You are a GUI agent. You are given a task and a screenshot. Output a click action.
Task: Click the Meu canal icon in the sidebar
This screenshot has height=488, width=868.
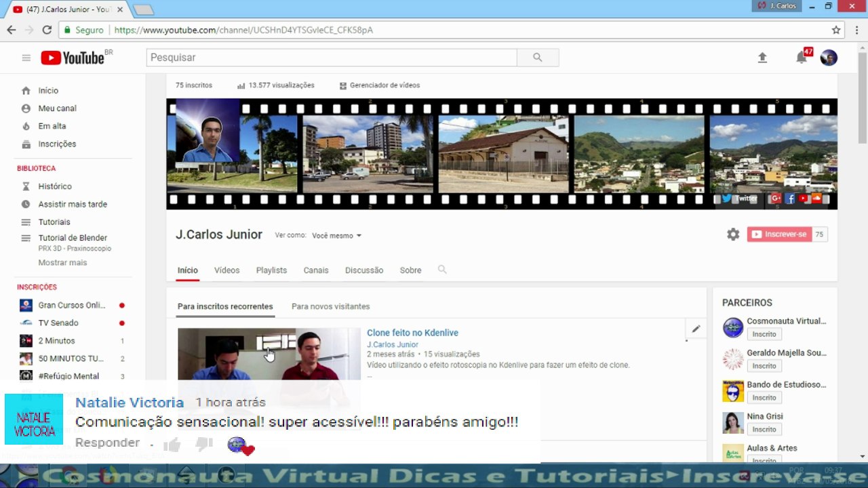(26, 108)
